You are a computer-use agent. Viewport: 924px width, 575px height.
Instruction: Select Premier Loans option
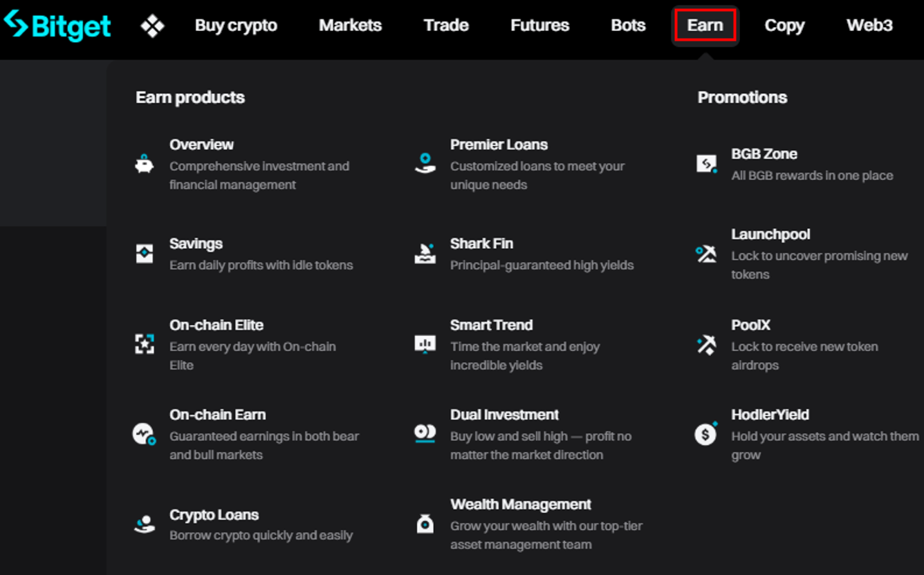499,144
